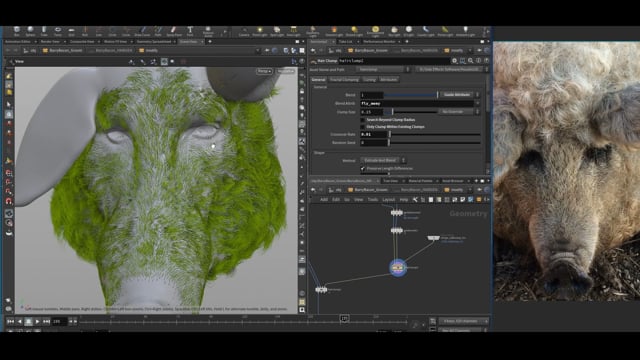Open the Clump Size No Override dropdown
640x360 pixels.
[x=457, y=112]
